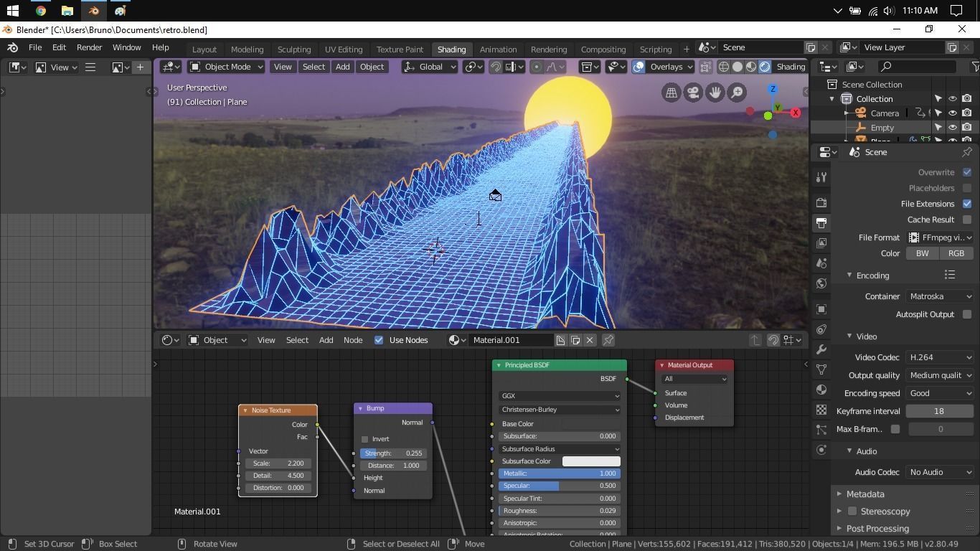Viewport: 980px width, 551px height.
Task: Click the Noise Texture Scale field
Action: [x=278, y=463]
